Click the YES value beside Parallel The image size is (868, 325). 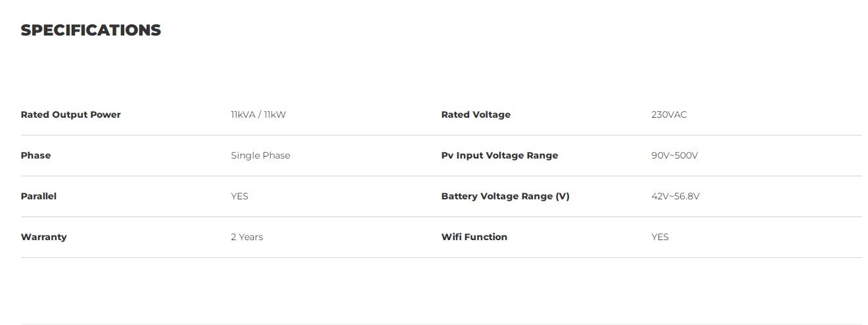tap(239, 196)
